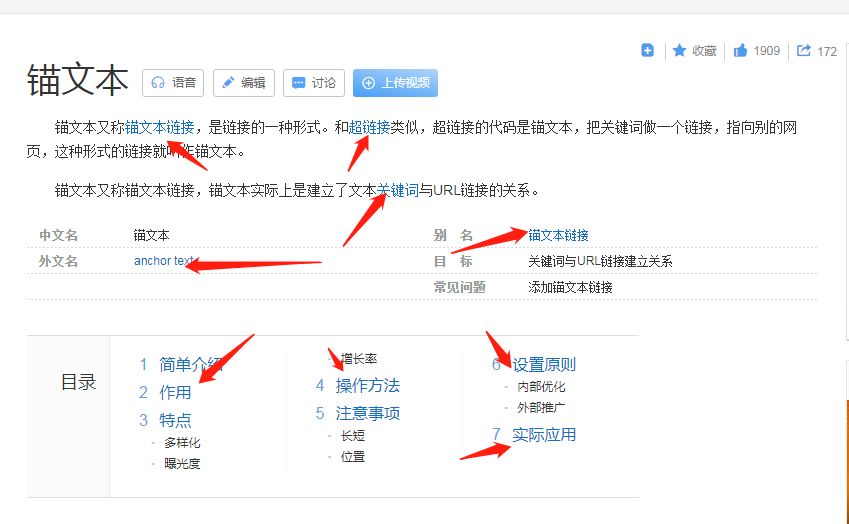
Task: Click the thumbs-up like icon showing 1909
Action: tap(741, 51)
